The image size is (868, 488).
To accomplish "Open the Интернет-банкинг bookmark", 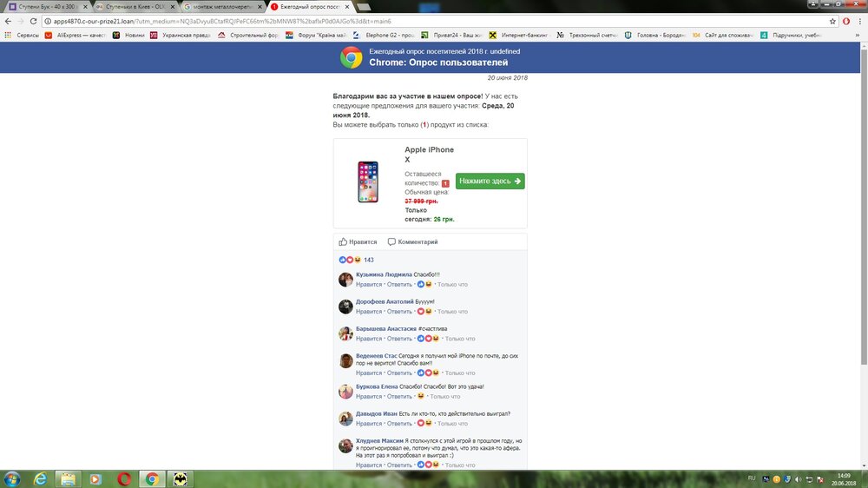I will [519, 35].
